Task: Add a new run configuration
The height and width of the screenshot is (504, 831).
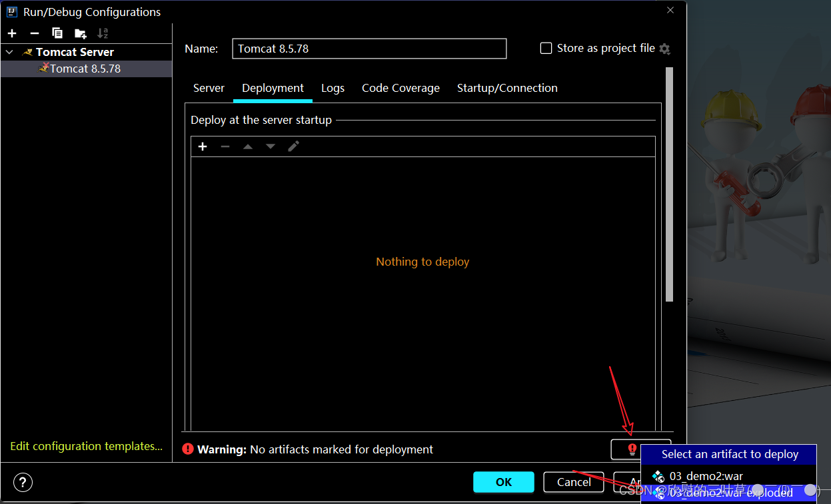Action: point(12,33)
